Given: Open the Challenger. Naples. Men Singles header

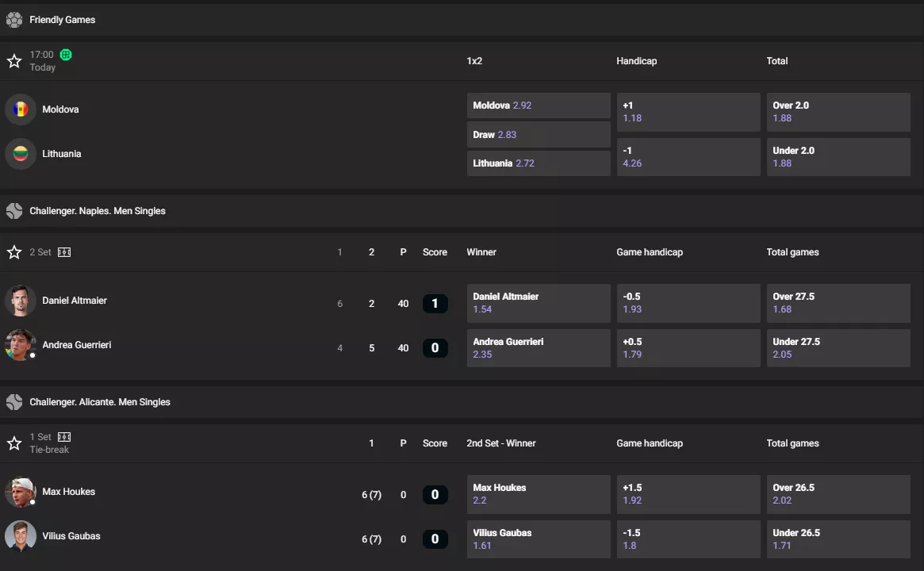Looking at the screenshot, I should 98,211.
